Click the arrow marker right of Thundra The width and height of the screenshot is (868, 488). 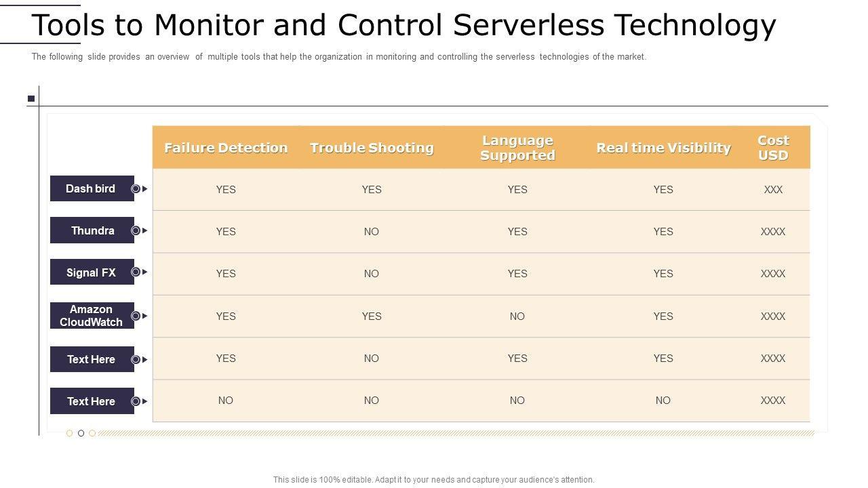pos(145,230)
